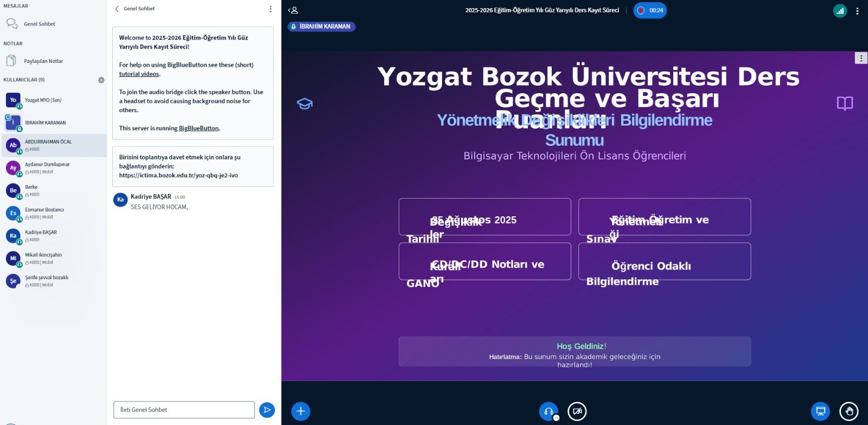Open chat options three-dot menu

tap(270, 9)
